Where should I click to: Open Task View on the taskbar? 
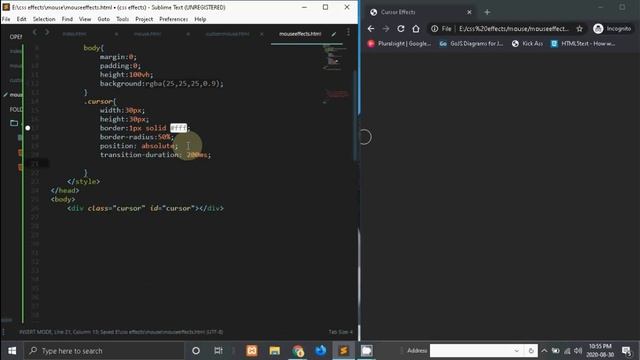point(218,351)
